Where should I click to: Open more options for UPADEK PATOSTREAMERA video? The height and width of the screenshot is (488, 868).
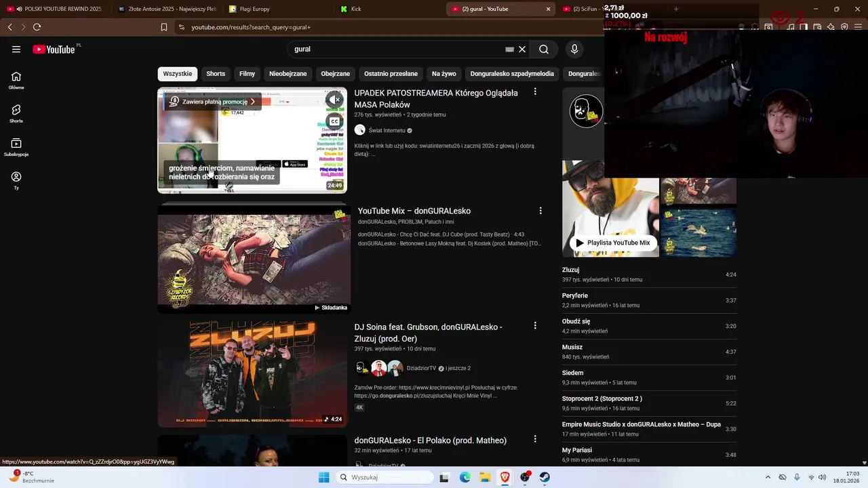pos(535,91)
